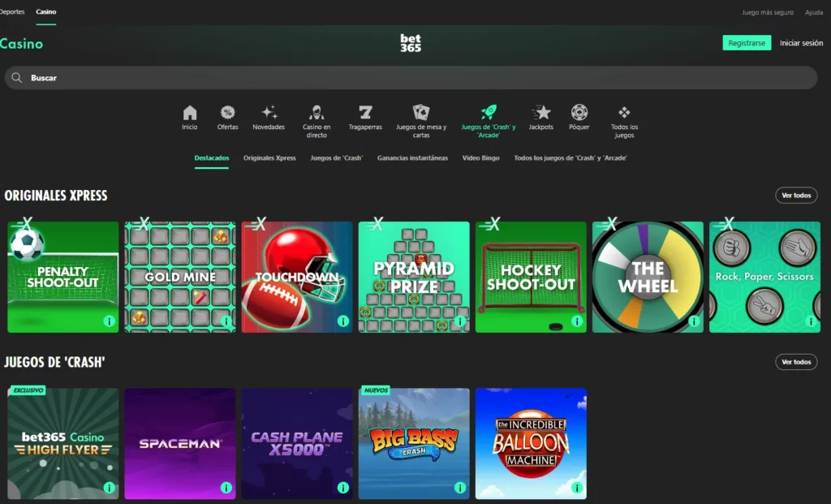Select the Destacados sub-tab
The width and height of the screenshot is (831, 504).
point(212,158)
